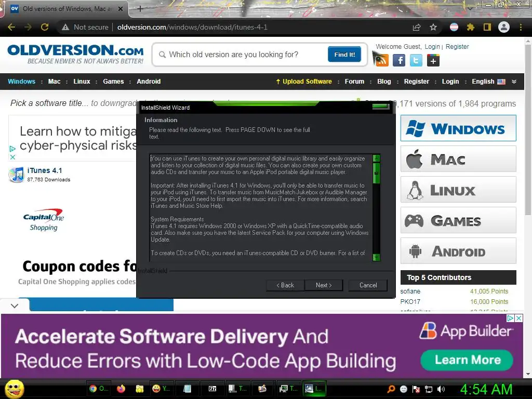Viewport: 532px width, 399px height.
Task: Click the plus share icon
Action: [433, 60]
